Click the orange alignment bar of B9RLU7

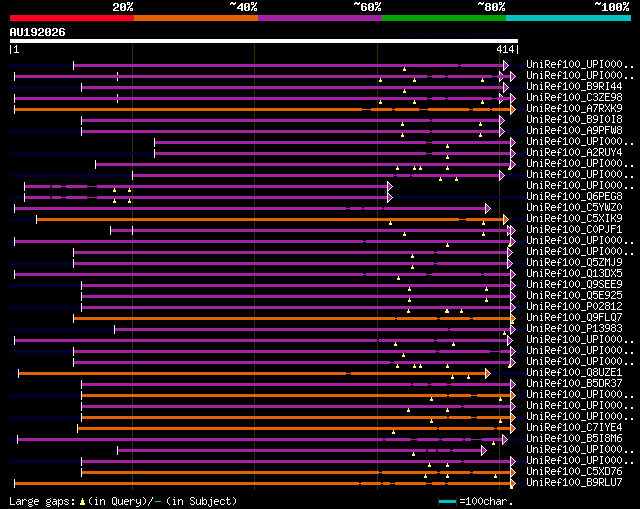[x=263, y=484]
